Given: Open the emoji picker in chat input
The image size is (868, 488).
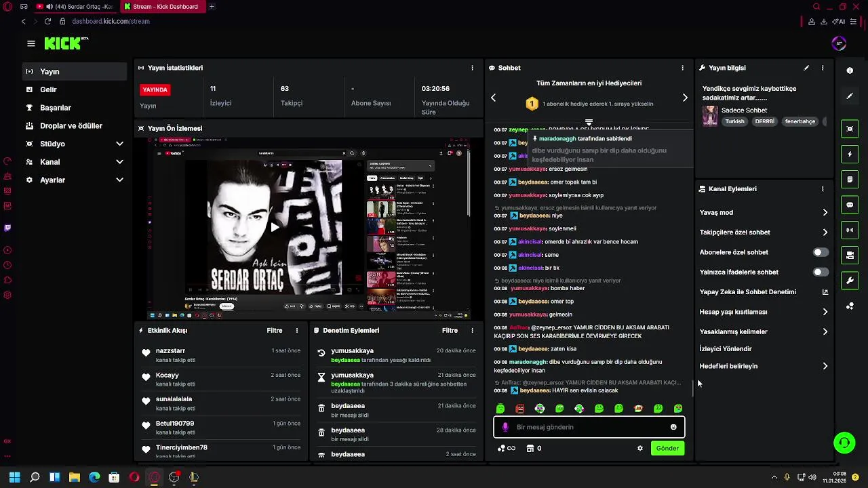Looking at the screenshot, I should (x=673, y=427).
